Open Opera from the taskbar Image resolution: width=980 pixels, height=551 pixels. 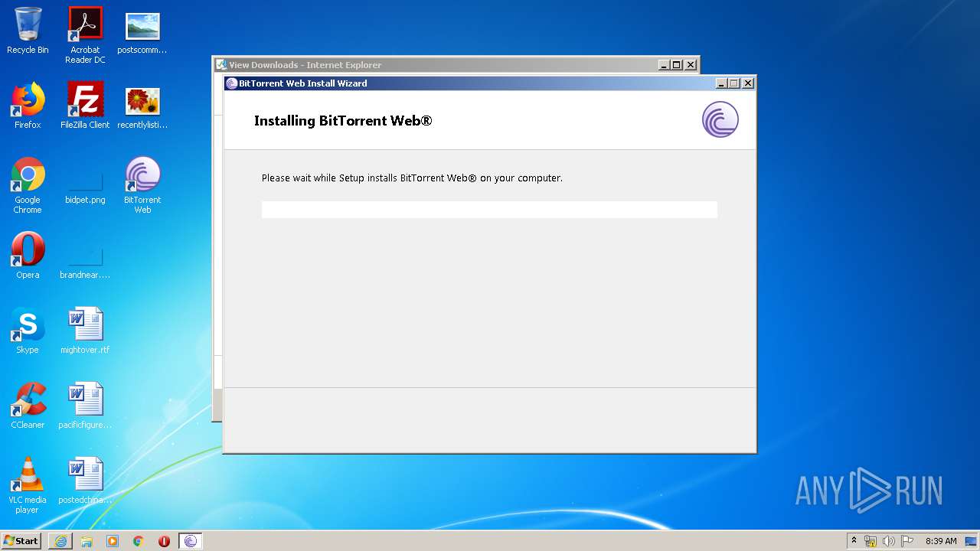164,541
